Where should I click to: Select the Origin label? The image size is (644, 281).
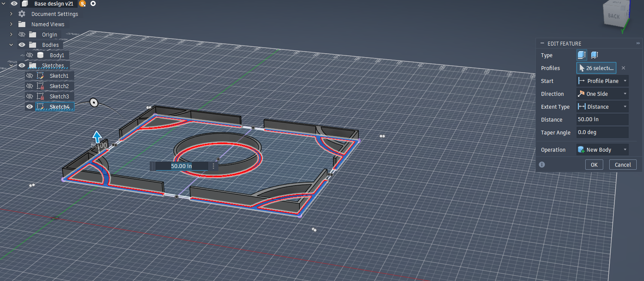pos(49,35)
